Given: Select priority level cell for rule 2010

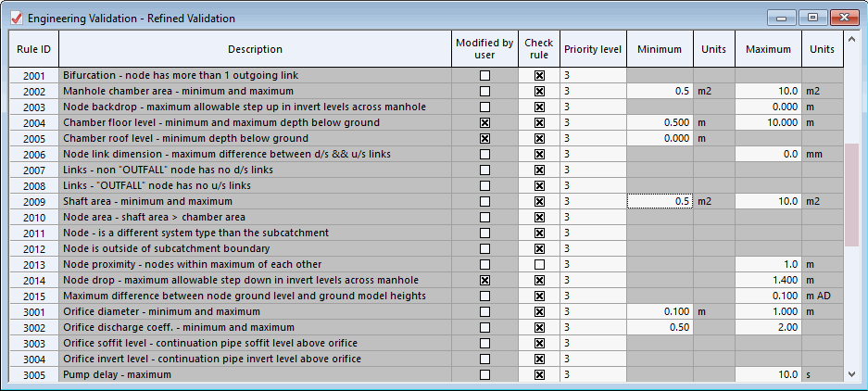Looking at the screenshot, I should click(593, 217).
